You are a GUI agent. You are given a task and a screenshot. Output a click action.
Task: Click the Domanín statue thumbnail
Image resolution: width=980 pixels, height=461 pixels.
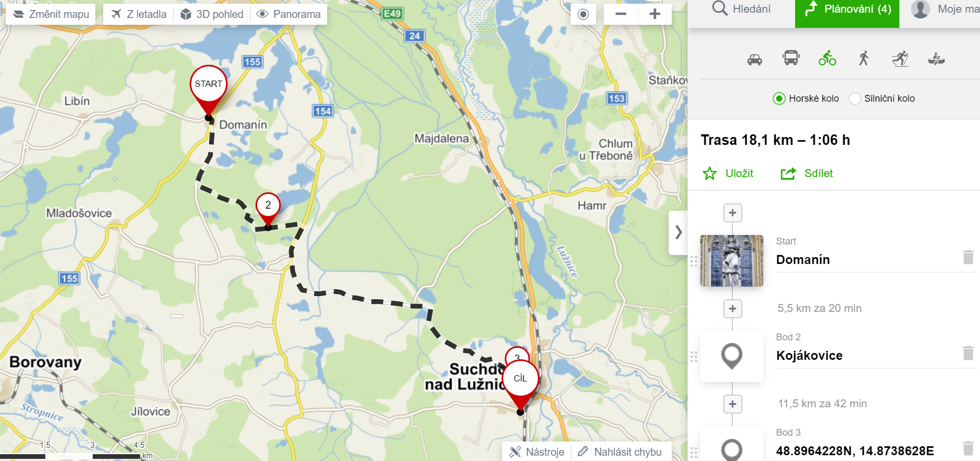[x=732, y=261]
